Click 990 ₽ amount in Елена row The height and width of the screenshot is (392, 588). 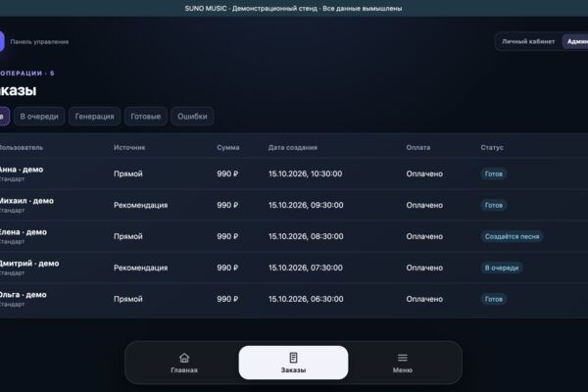(x=227, y=237)
